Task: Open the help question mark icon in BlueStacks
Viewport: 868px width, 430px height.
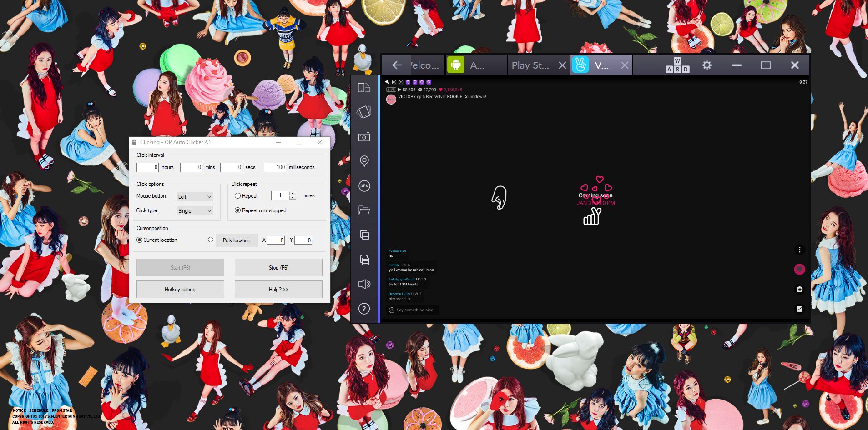Action: [364, 309]
